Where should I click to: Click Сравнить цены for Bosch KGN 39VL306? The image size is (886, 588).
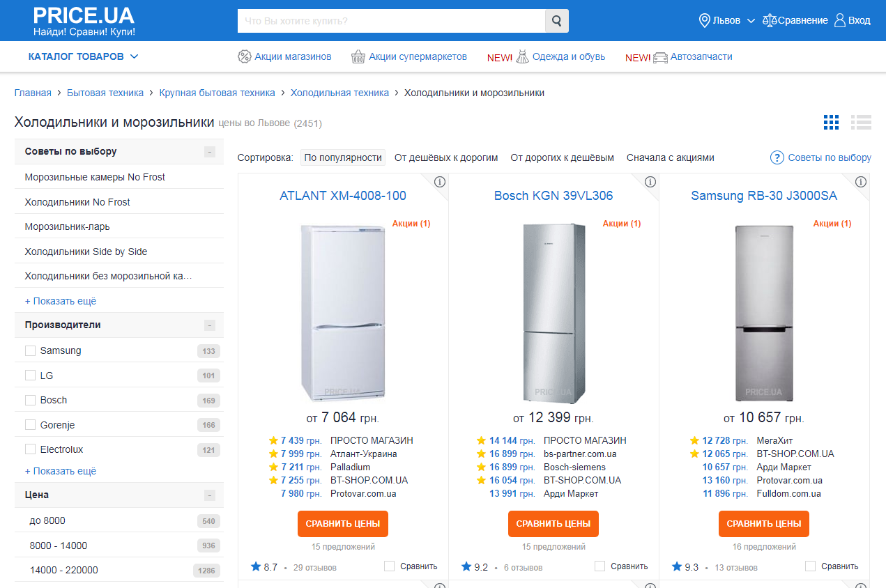553,523
